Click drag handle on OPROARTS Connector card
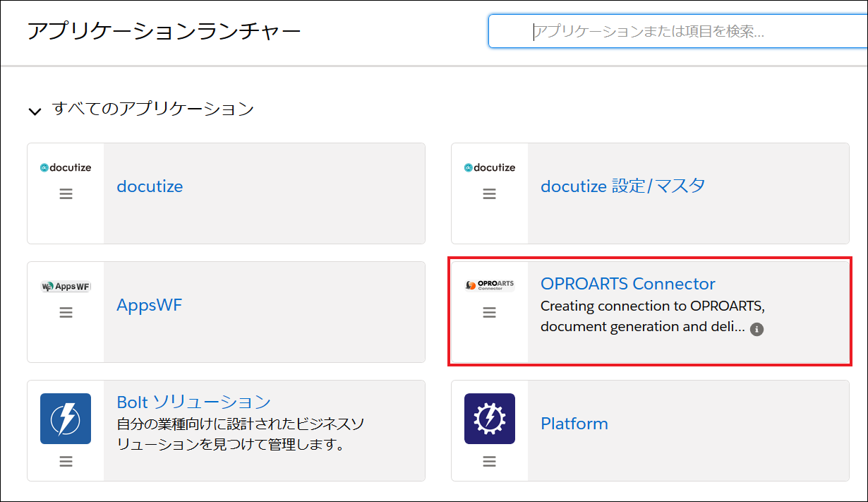868x502 pixels. tap(490, 312)
